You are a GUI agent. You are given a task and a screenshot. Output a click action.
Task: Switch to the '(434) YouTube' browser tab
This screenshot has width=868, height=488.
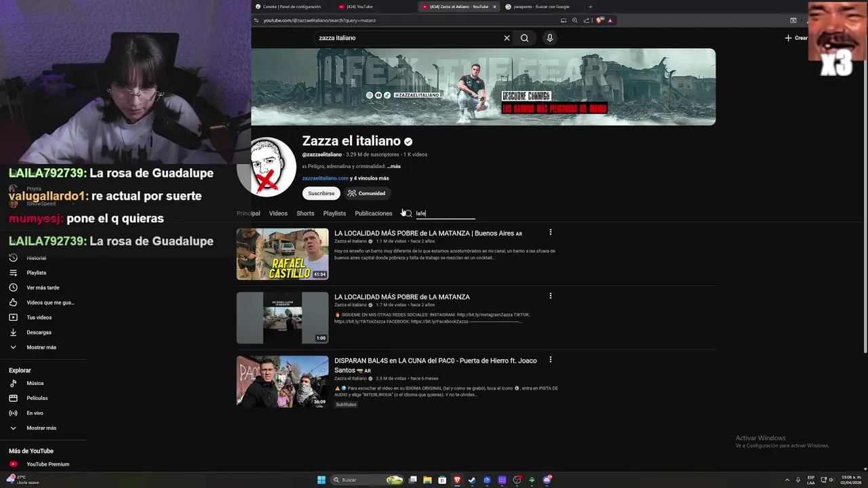[x=359, y=7]
